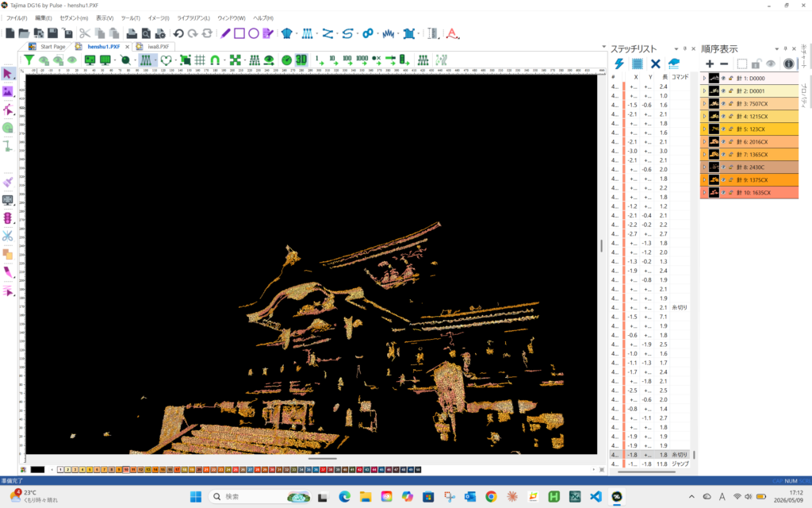Click the lightning bolt in stitch list
812x508 pixels.
[x=619, y=63]
